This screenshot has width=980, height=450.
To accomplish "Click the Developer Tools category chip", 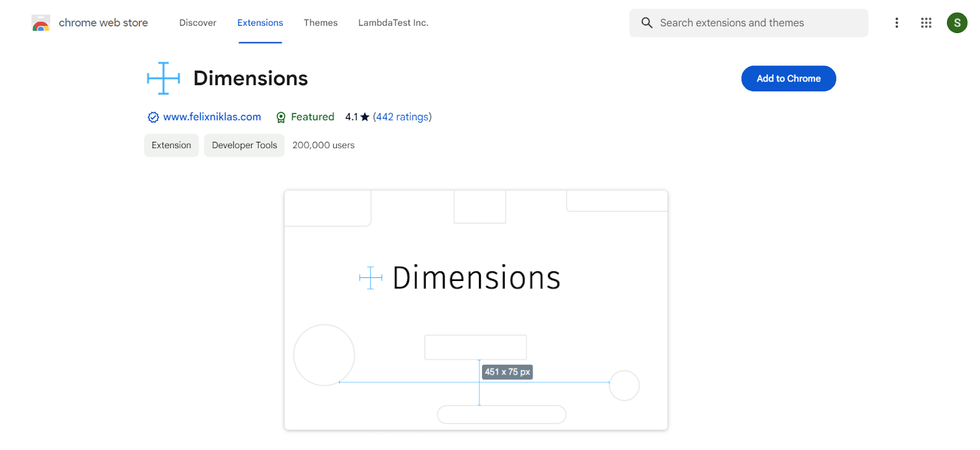I will [x=244, y=145].
